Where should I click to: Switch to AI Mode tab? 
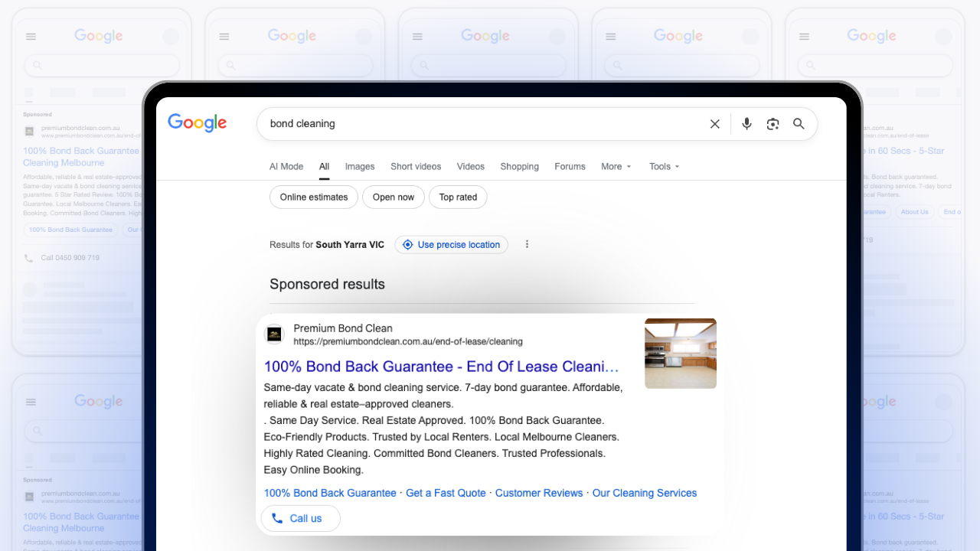[286, 166]
